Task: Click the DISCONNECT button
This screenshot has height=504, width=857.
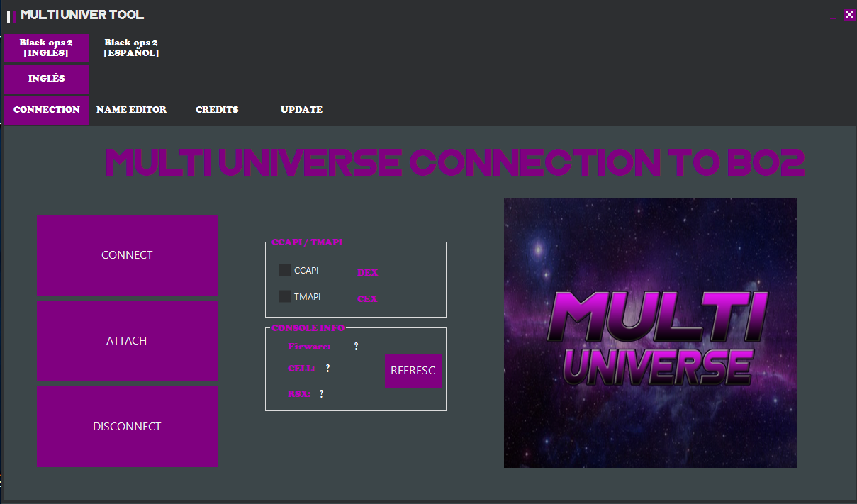Action: [x=128, y=427]
